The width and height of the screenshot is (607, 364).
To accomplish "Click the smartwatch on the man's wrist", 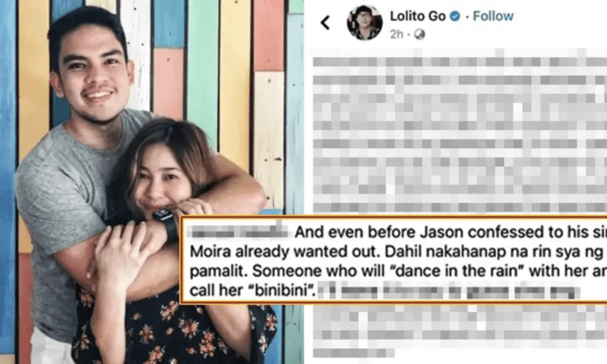I will [x=167, y=225].
